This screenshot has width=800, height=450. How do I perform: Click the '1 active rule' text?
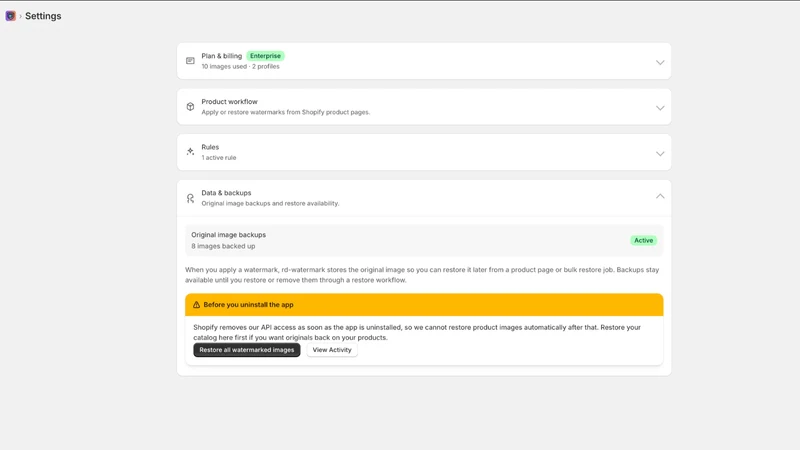(x=218, y=158)
